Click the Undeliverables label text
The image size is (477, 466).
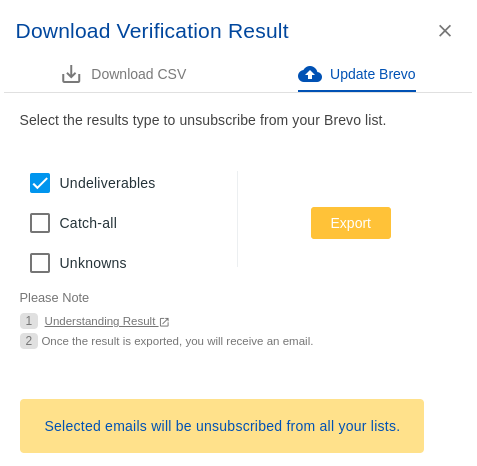pyautogui.click(x=107, y=183)
